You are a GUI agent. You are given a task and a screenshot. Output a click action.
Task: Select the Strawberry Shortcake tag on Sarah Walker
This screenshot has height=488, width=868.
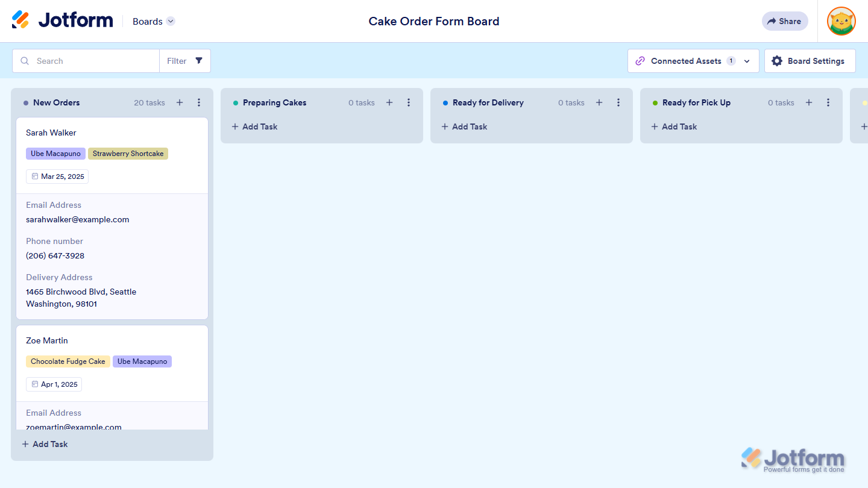(128, 154)
